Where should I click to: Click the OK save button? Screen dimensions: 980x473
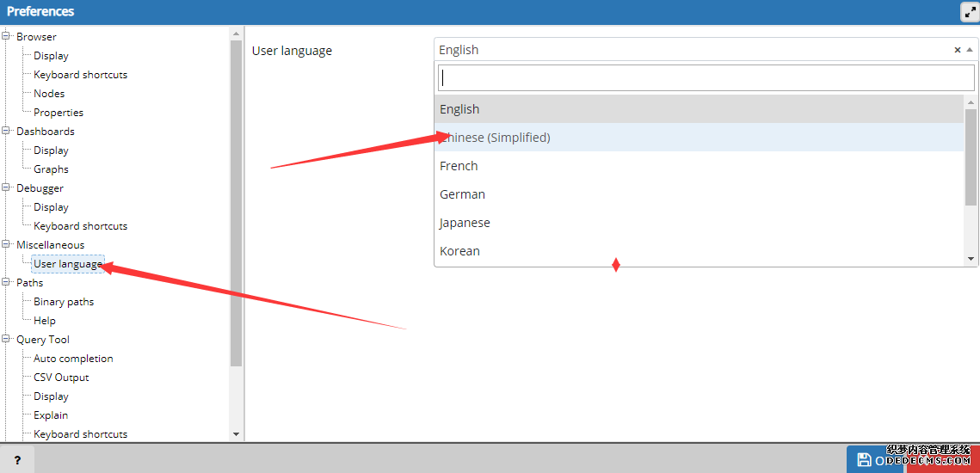(x=875, y=460)
